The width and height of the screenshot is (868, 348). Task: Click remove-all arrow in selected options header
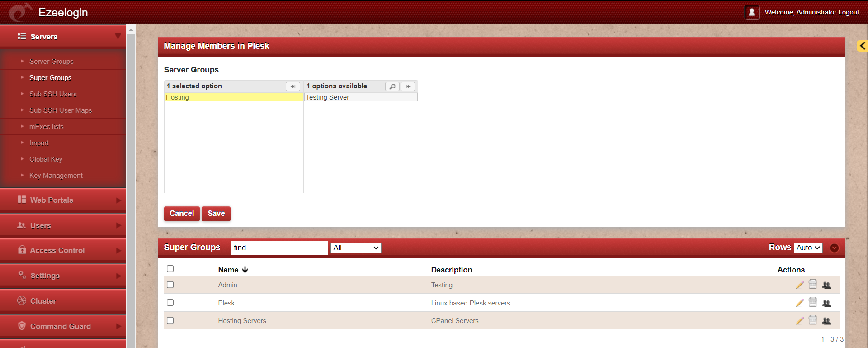pos(292,86)
